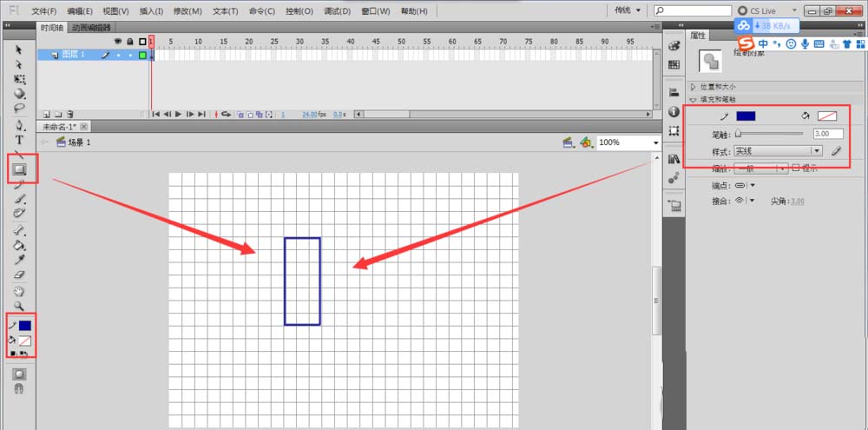Select the Line tool
868x430 pixels.
pyautogui.click(x=19, y=154)
